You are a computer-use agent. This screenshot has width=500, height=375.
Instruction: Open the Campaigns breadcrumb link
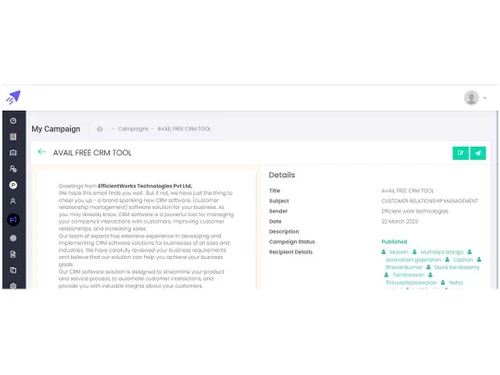point(133,129)
